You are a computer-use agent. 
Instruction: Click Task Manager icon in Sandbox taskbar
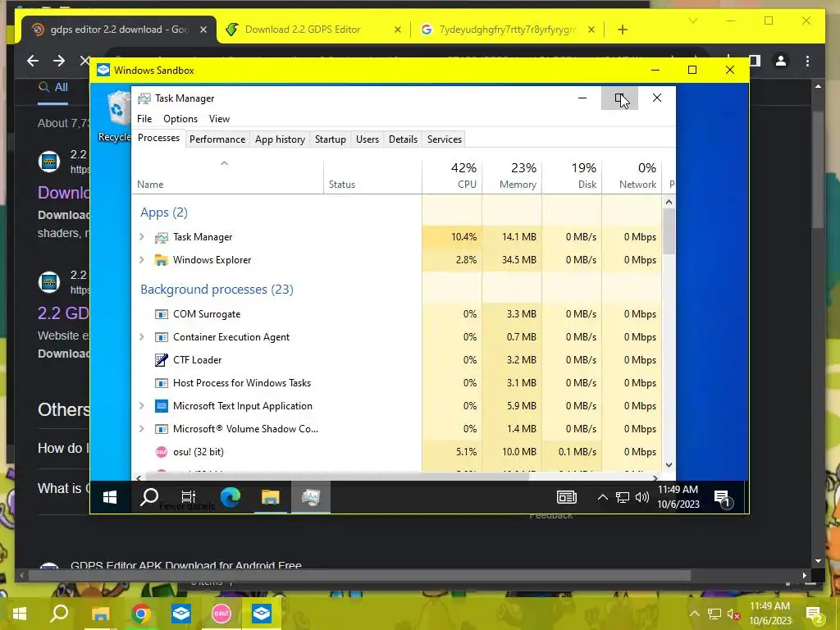click(311, 498)
